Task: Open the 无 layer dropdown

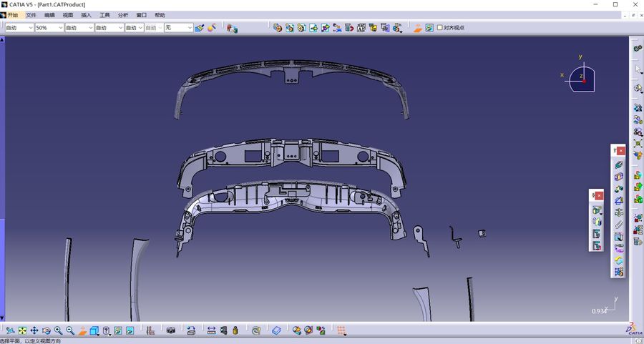Action: tap(179, 27)
